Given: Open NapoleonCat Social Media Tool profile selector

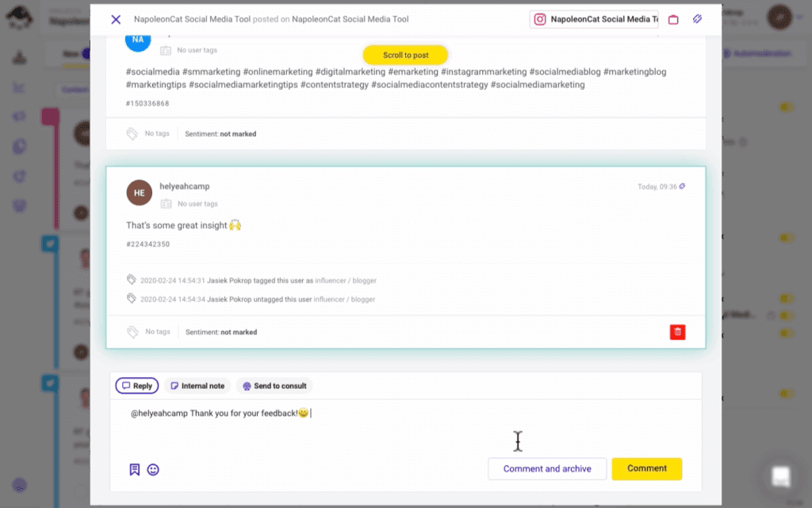Looking at the screenshot, I should (594, 19).
